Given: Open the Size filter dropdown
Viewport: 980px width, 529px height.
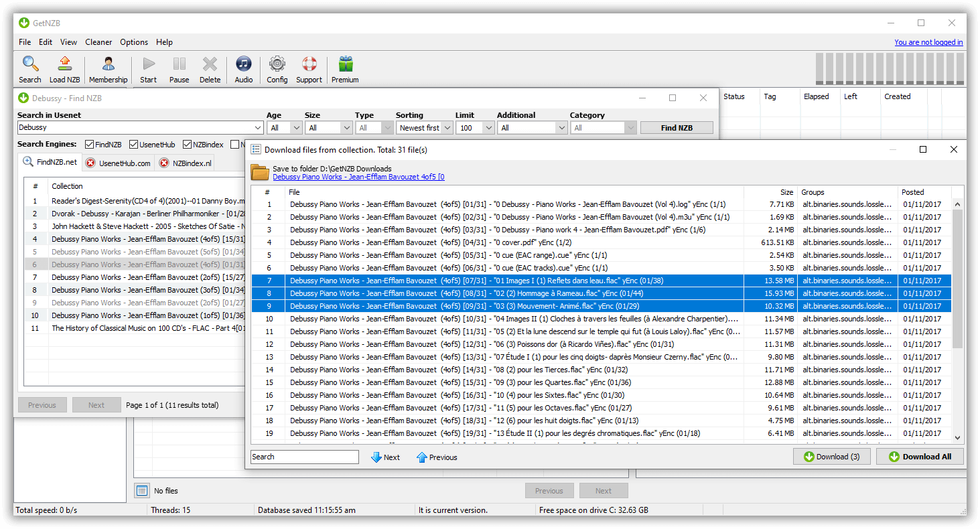Looking at the screenshot, I should click(328, 128).
